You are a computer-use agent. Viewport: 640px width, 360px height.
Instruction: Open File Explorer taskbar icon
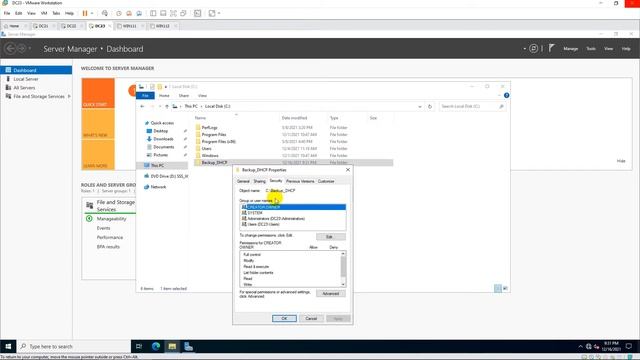point(172,347)
